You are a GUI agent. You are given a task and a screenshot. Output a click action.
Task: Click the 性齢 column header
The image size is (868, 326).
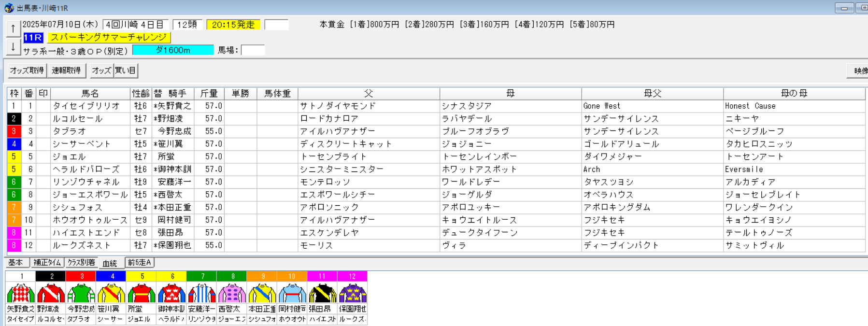click(x=141, y=94)
